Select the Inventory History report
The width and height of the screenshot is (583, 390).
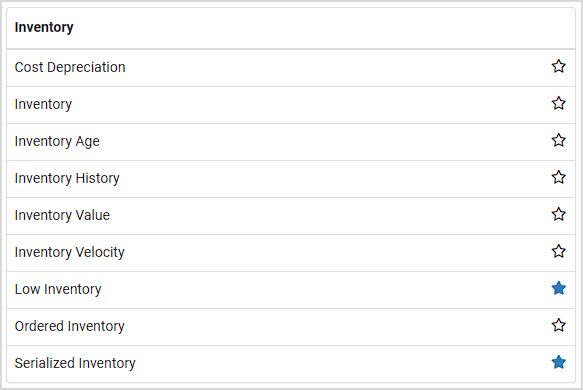click(67, 178)
